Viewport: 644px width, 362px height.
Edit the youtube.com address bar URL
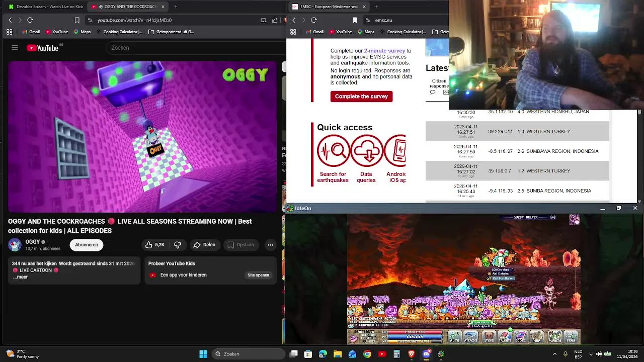[134, 20]
